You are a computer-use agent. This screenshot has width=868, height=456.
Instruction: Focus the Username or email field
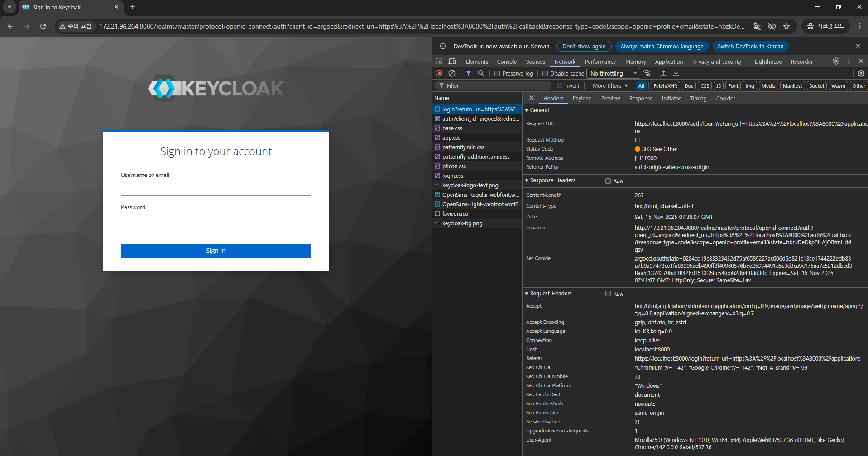pyautogui.click(x=216, y=188)
